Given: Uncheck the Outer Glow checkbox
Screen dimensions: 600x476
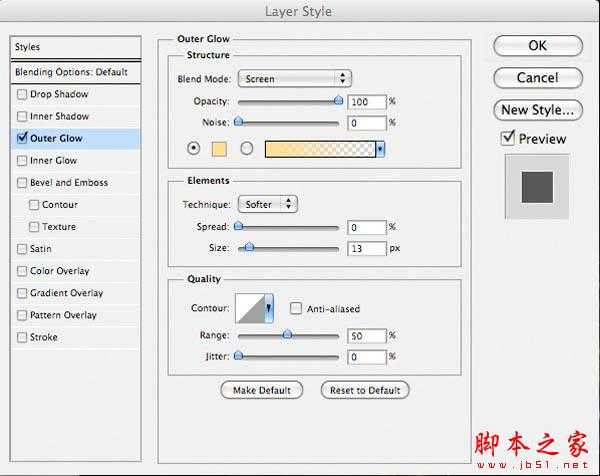Looking at the screenshot, I should coord(22,138).
